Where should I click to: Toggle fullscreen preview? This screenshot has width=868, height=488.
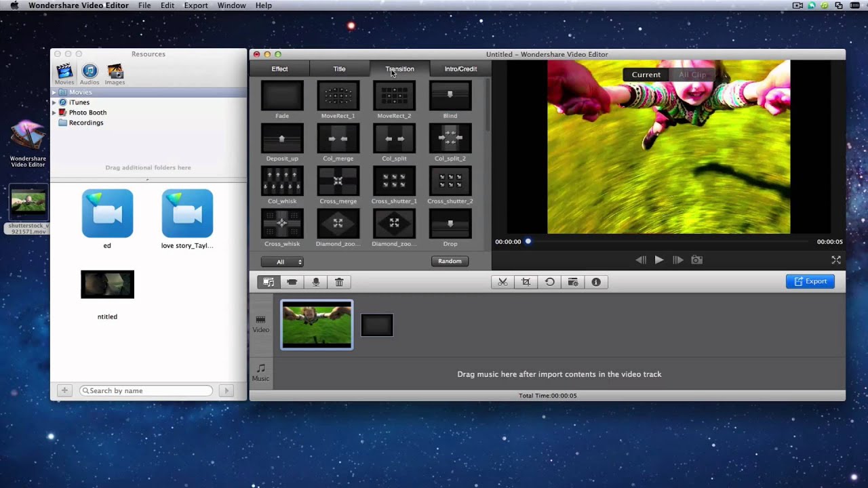pos(836,260)
